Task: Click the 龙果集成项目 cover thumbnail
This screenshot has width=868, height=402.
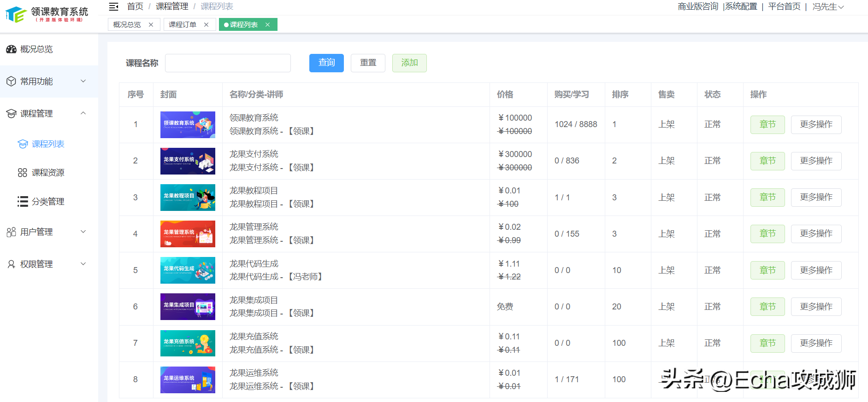Action: [x=188, y=307]
